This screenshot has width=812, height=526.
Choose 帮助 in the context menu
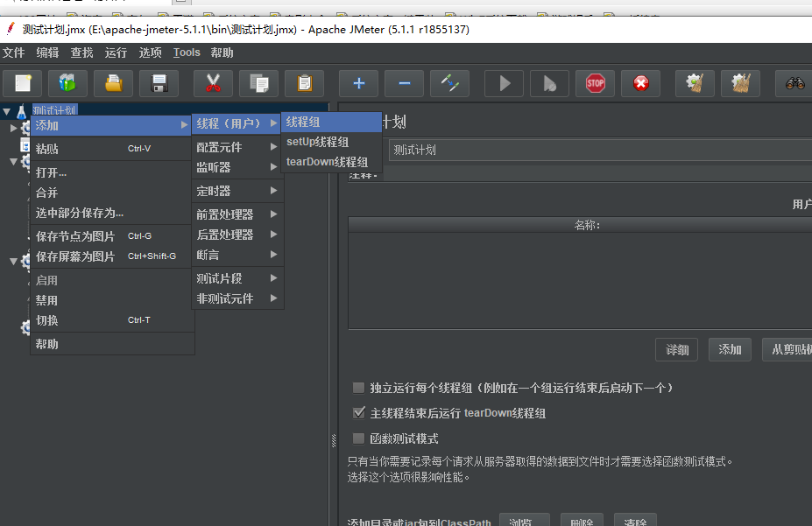(x=111, y=344)
